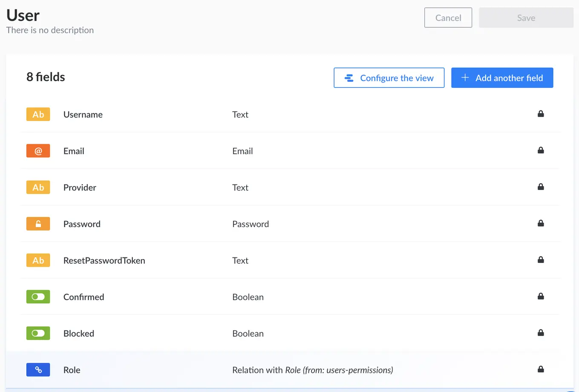Click the Text type icon beside Provider
Screen dimensions: 579x392
pyautogui.click(x=38, y=187)
